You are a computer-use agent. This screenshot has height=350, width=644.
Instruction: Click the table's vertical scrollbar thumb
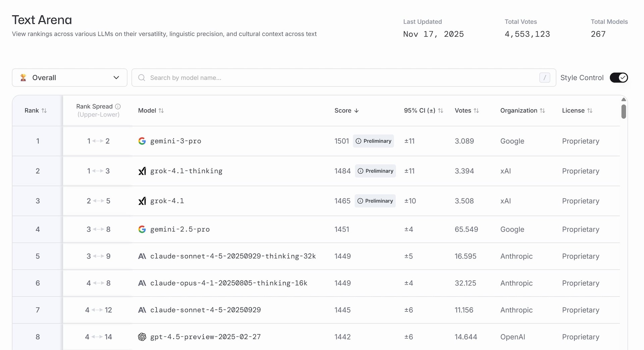pyautogui.click(x=624, y=112)
